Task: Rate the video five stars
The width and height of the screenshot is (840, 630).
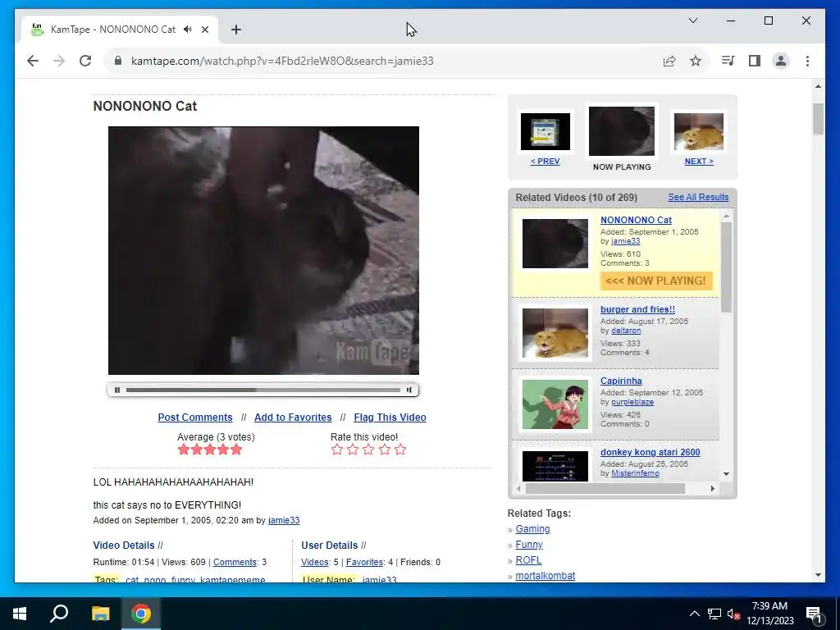Action: pyautogui.click(x=400, y=450)
